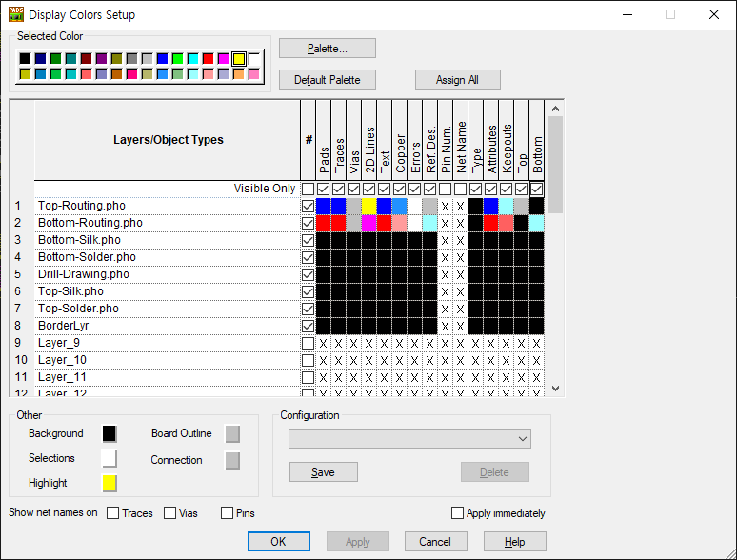Viewport: 737px width, 560px height.
Task: Click the Board Outline color box
Action: tap(232, 434)
